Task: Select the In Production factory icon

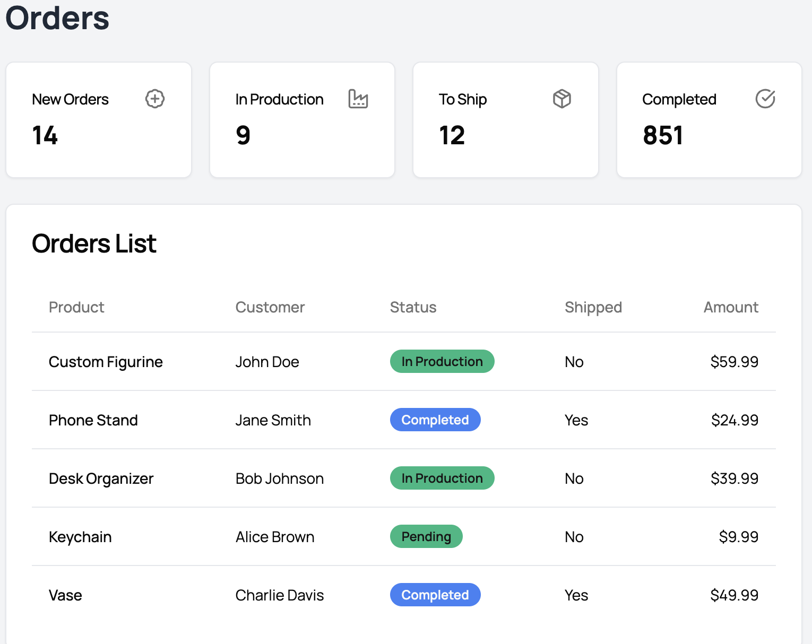Action: tap(358, 99)
